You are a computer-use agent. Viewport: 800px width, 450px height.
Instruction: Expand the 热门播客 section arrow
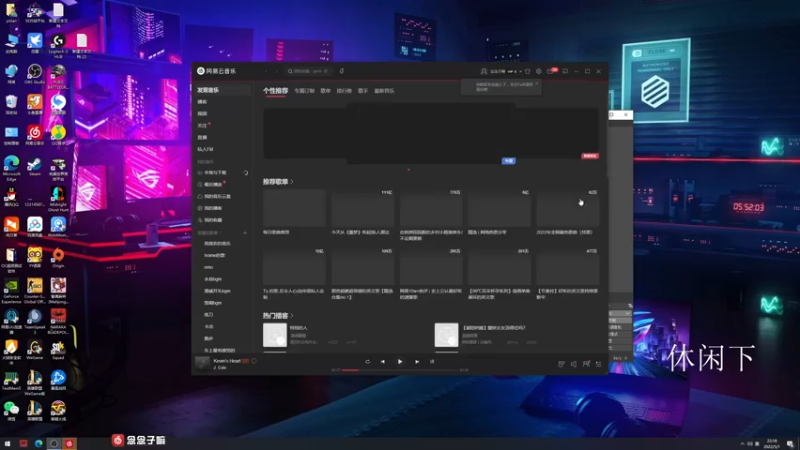pos(292,316)
